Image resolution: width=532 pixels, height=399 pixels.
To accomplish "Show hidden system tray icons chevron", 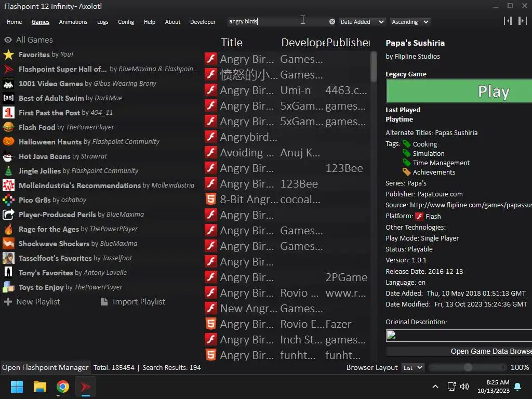I will 435,387.
